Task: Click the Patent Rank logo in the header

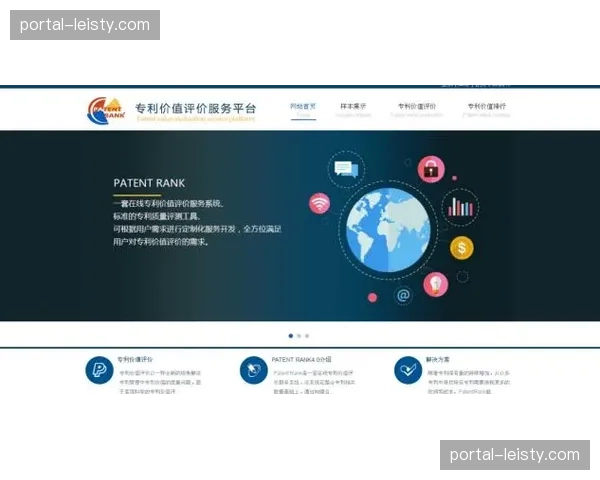Action: (x=106, y=111)
